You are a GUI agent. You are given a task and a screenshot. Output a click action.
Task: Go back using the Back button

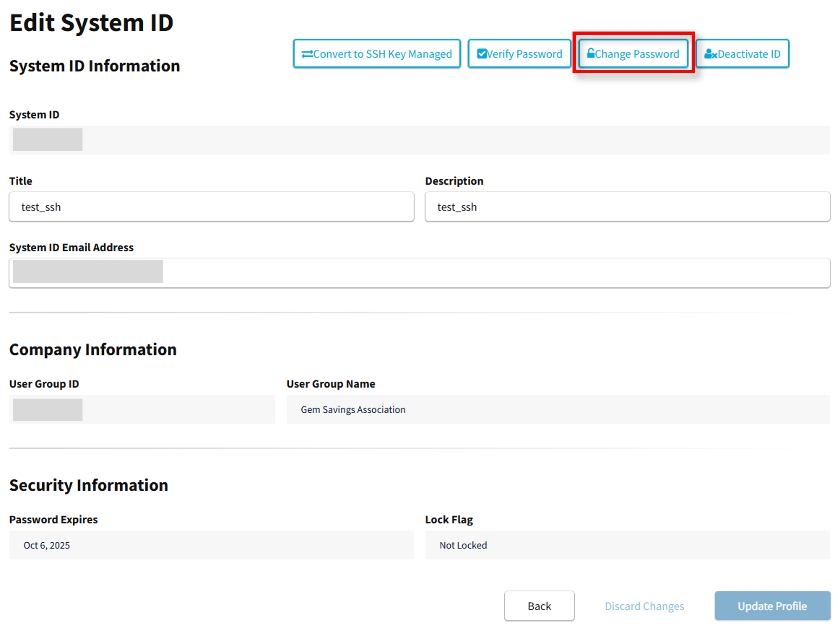point(539,606)
